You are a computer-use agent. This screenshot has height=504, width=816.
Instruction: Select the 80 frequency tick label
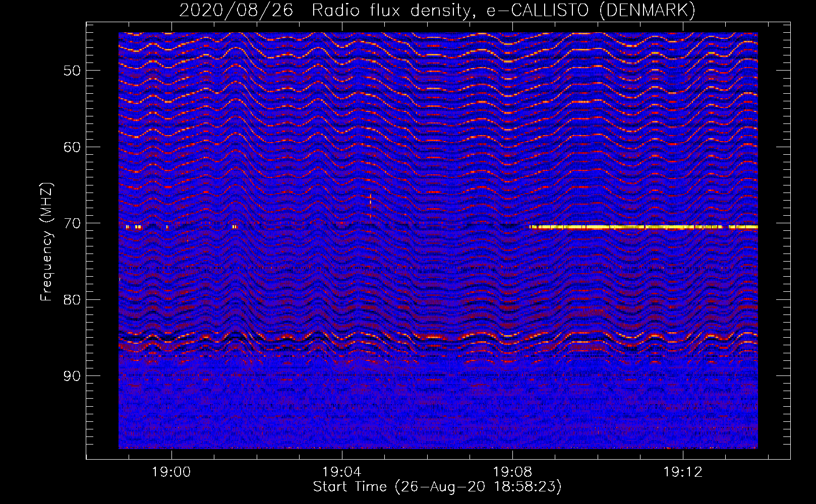point(72,300)
